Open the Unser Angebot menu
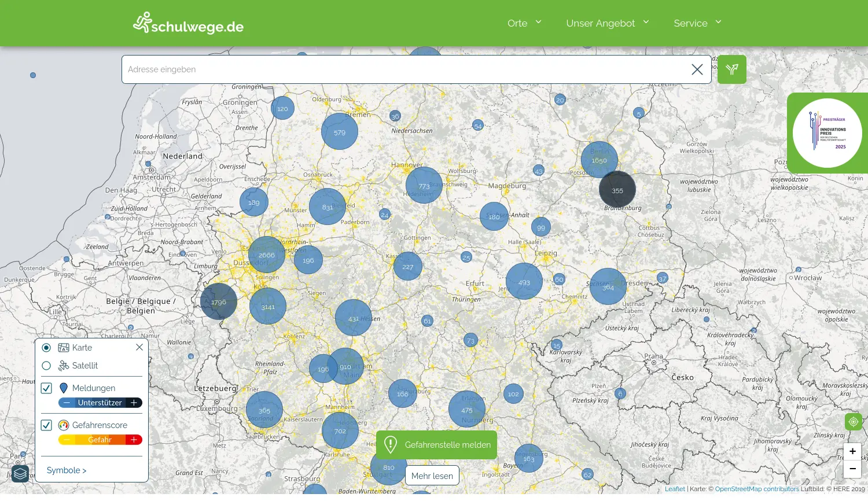This screenshot has width=868, height=501. tap(607, 23)
